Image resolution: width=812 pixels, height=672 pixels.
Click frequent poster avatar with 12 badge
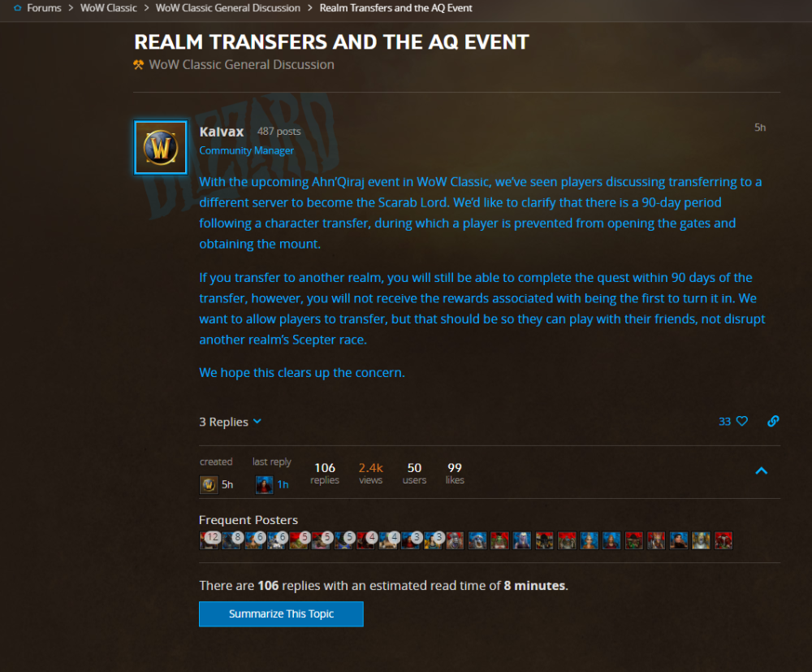pos(209,540)
